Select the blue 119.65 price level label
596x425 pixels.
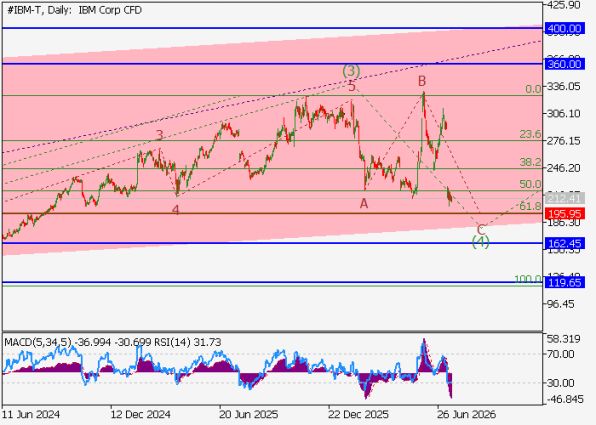click(564, 282)
